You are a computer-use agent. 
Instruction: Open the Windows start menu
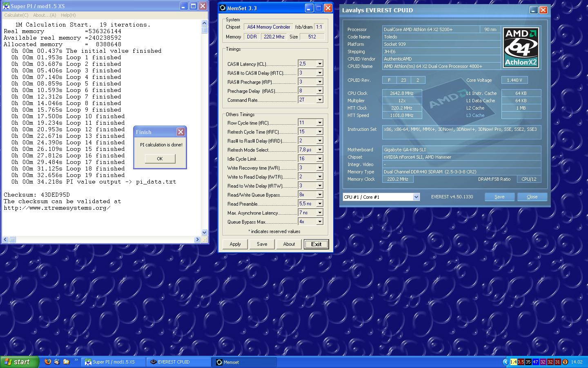tap(20, 362)
